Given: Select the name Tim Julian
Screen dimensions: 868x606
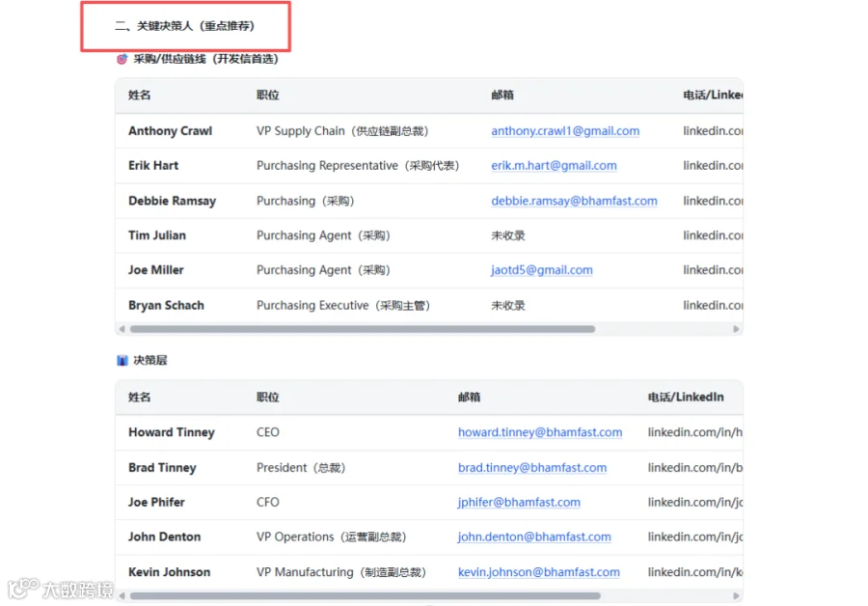Looking at the screenshot, I should click(157, 235).
